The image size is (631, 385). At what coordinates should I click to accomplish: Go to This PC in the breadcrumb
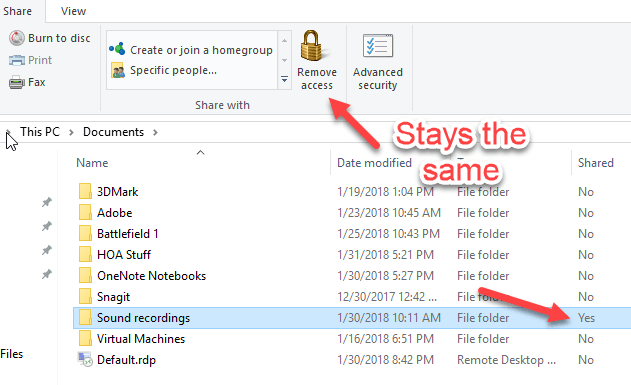40,132
